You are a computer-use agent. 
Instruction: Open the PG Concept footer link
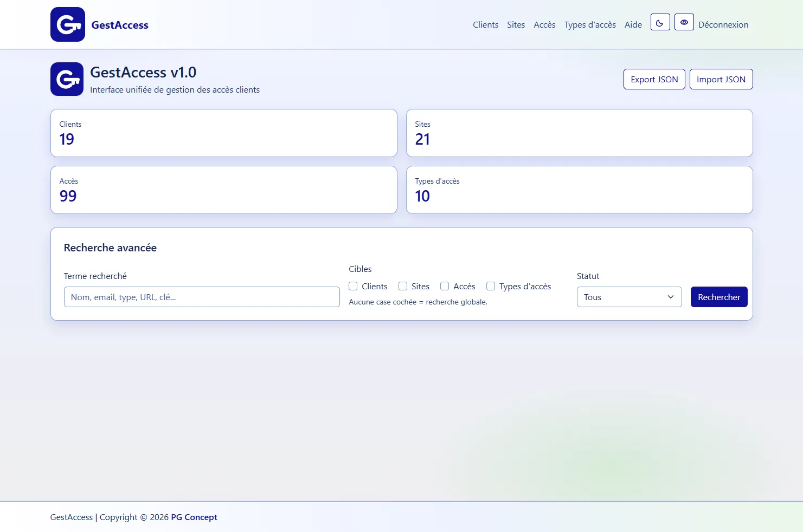194,517
